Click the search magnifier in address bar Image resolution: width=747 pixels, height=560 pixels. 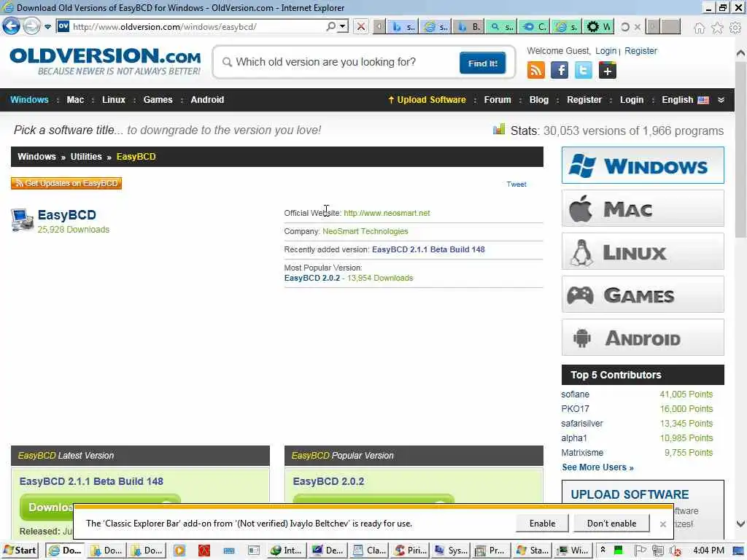click(x=330, y=26)
